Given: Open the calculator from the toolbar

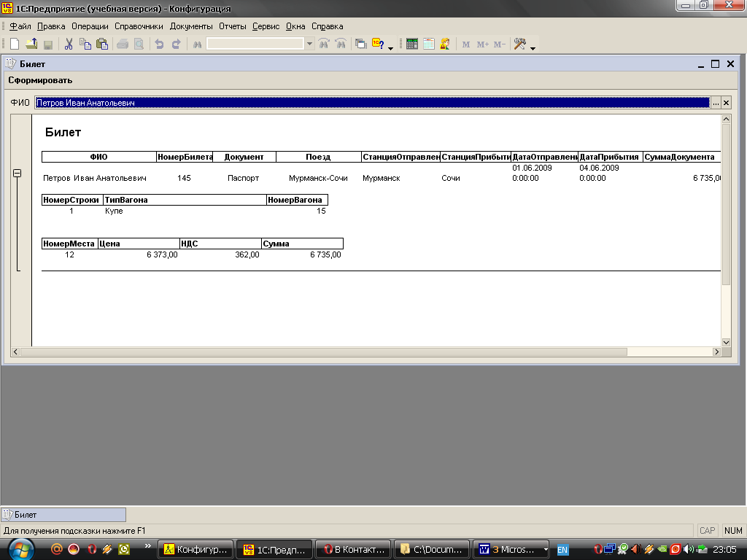Looking at the screenshot, I should (x=412, y=44).
